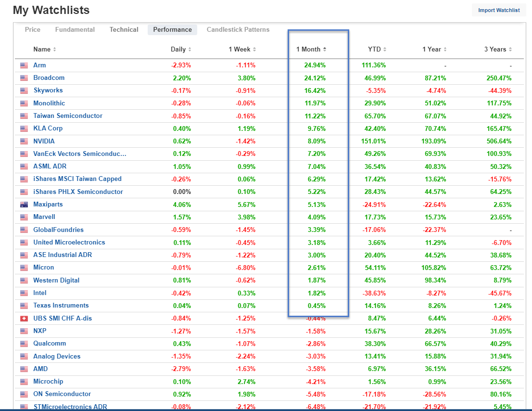Click Skyworks' 3 Years value -44.39%

tap(500, 90)
